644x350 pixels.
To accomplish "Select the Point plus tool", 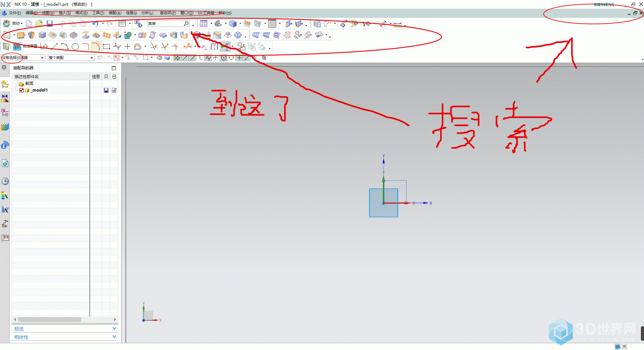I will pyautogui.click(x=127, y=46).
